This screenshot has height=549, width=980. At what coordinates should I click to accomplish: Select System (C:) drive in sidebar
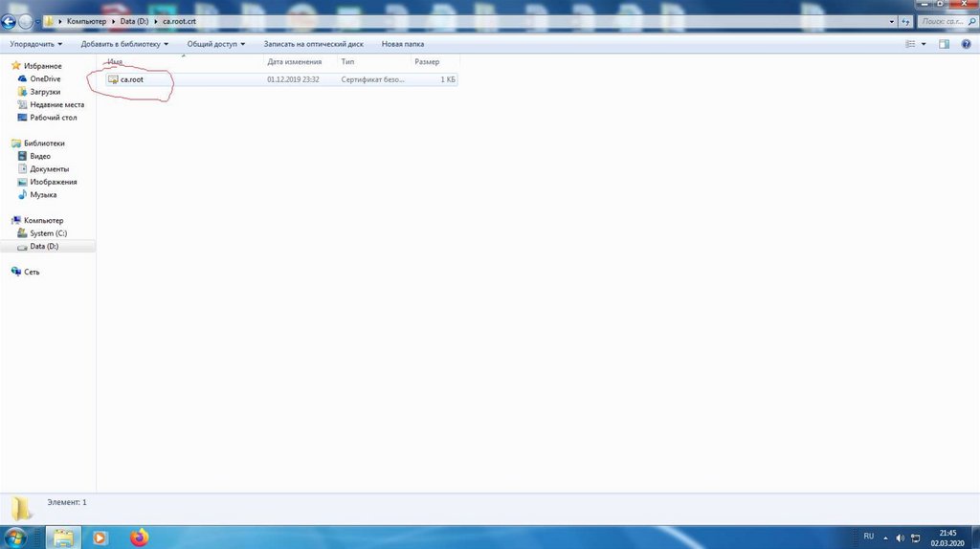pyautogui.click(x=48, y=233)
